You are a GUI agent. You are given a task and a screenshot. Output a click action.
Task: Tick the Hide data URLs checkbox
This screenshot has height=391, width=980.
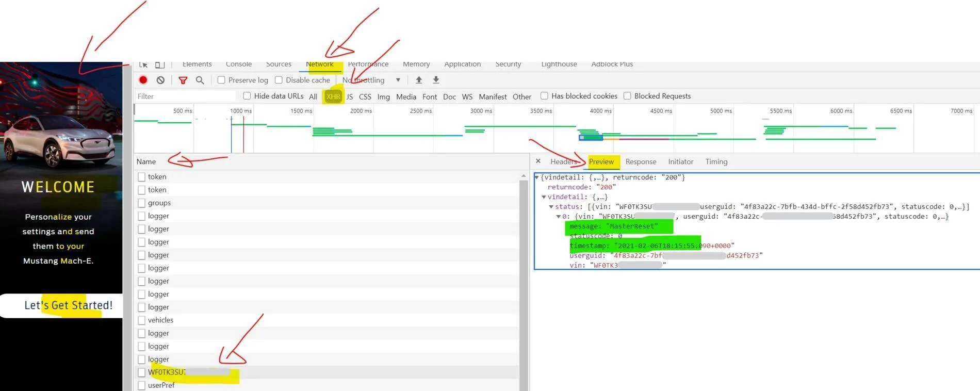coord(247,96)
